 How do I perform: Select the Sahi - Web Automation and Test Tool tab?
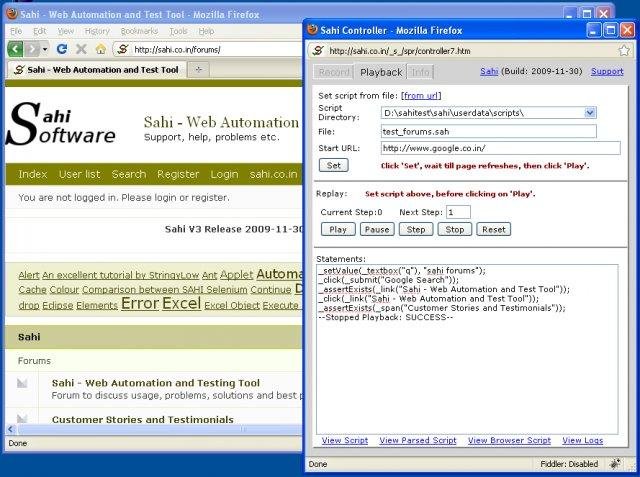coord(97,70)
